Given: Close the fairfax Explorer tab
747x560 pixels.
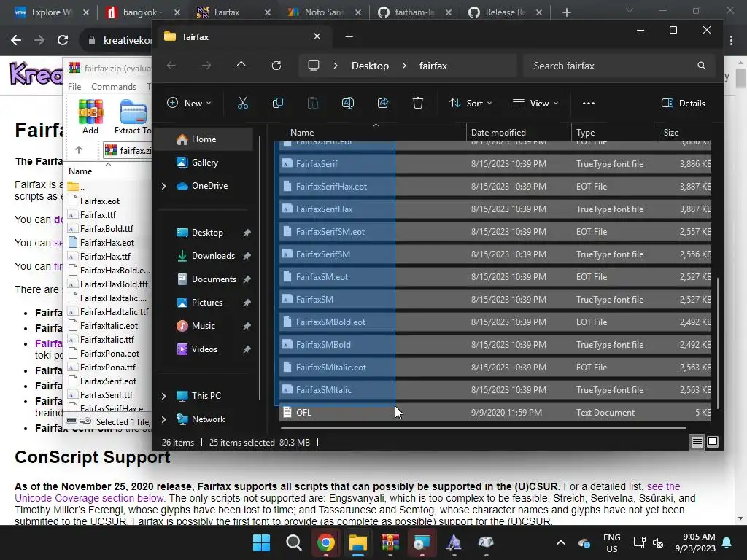Looking at the screenshot, I should pyautogui.click(x=317, y=36).
